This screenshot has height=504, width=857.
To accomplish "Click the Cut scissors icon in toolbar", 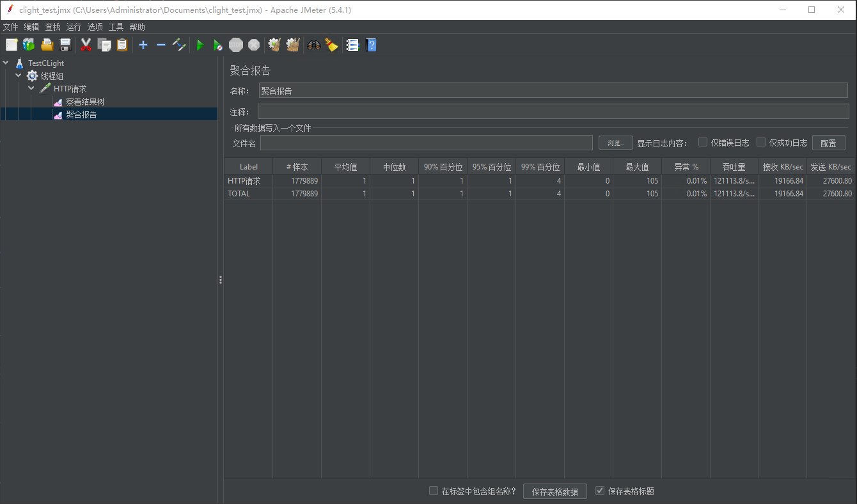I will tap(86, 45).
